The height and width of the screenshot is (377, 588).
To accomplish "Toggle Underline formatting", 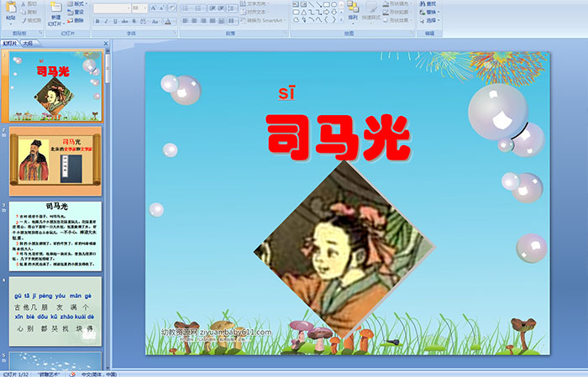I will point(115,21).
